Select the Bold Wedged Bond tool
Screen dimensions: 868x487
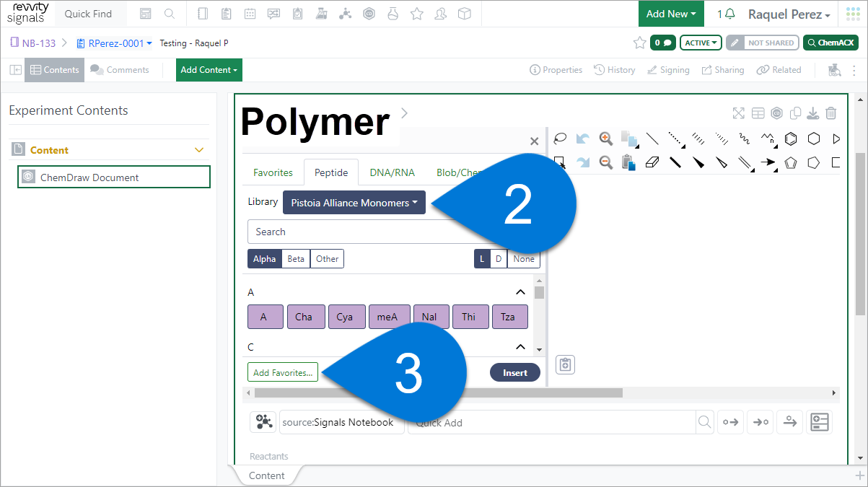(x=698, y=162)
